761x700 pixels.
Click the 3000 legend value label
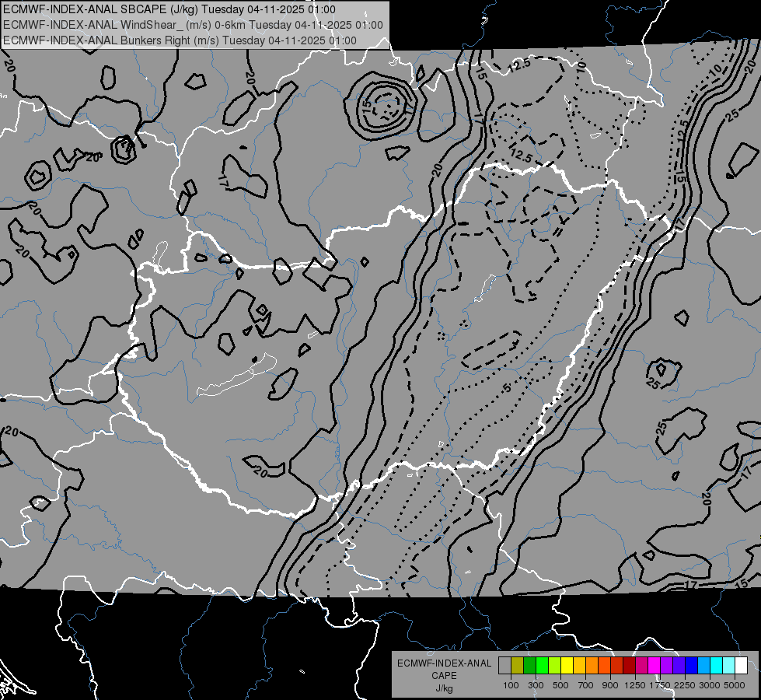[x=710, y=685]
